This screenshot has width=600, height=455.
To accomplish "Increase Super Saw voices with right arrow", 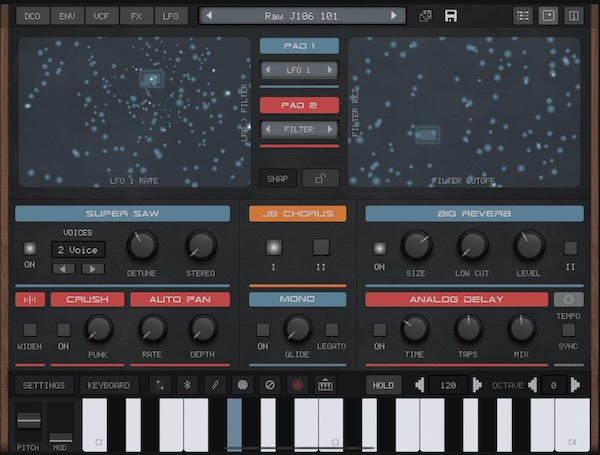I will click(x=93, y=269).
